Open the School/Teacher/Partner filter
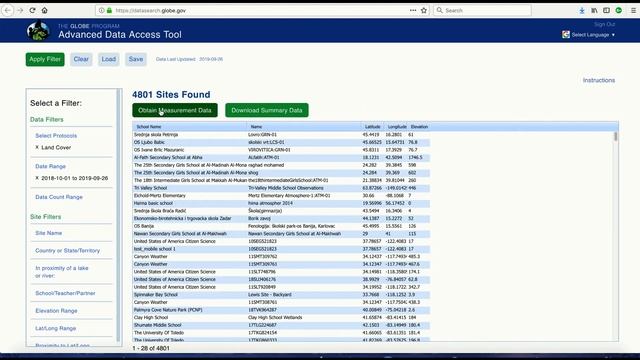The image size is (640, 360). point(65,293)
